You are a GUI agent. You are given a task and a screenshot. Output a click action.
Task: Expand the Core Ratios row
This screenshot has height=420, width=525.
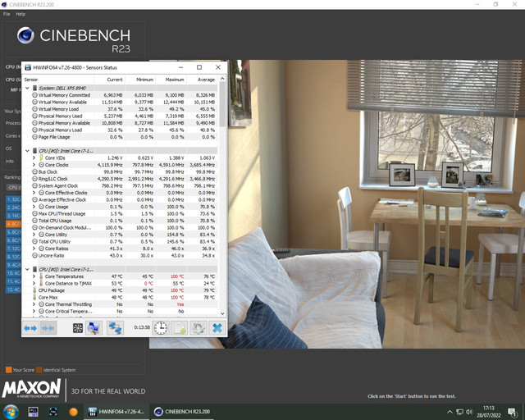[34, 249]
